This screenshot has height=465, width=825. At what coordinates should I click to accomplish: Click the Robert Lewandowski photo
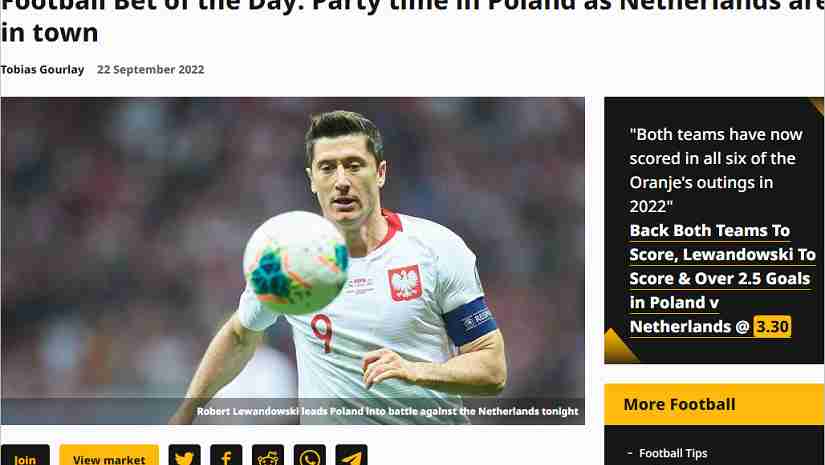pos(293,260)
